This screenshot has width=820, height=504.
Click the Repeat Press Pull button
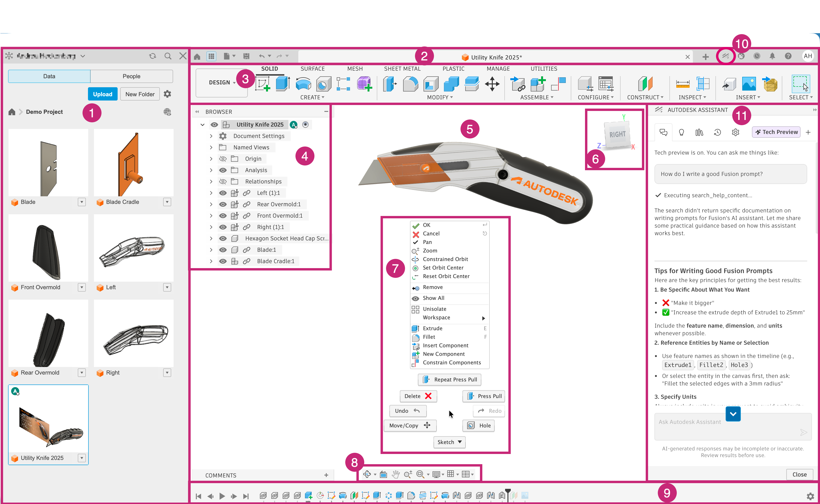click(449, 379)
